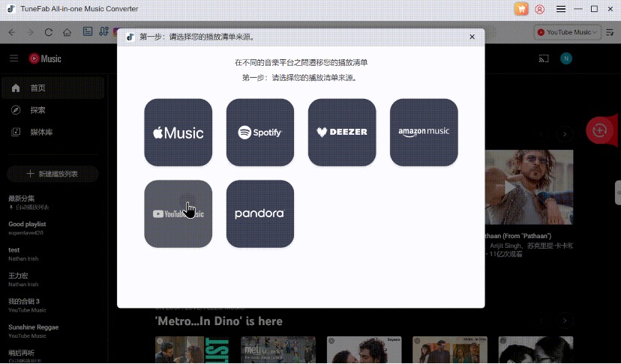Advance Metro In Dino carousel right chevron
The height and width of the screenshot is (364, 621).
click(x=565, y=321)
